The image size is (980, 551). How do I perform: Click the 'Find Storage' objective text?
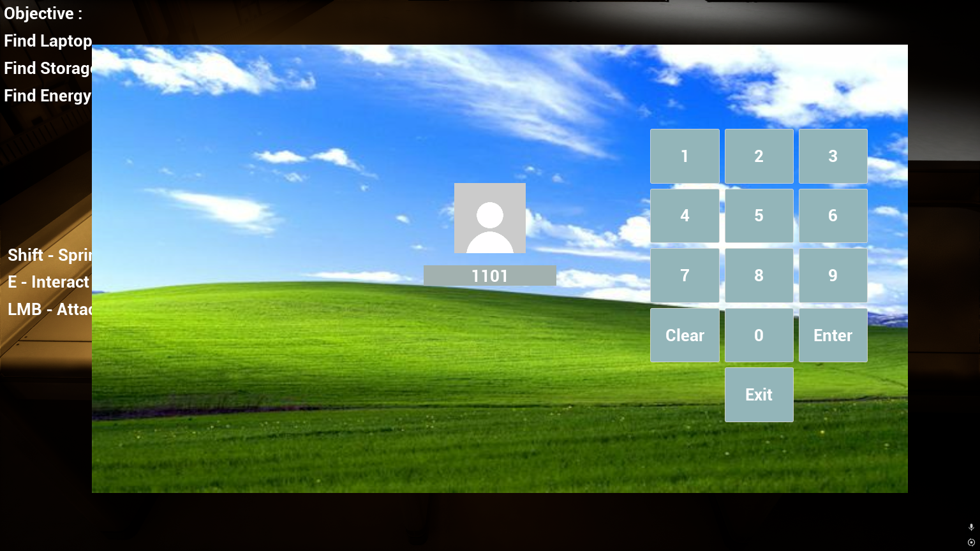pos(48,68)
